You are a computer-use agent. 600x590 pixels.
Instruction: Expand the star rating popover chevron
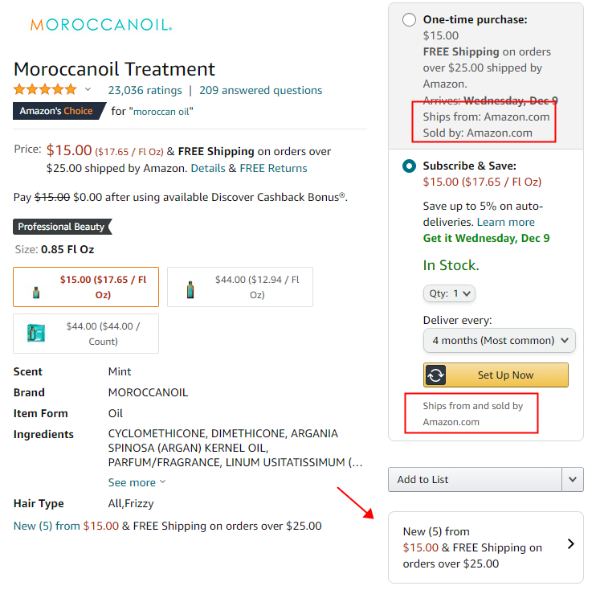87,90
